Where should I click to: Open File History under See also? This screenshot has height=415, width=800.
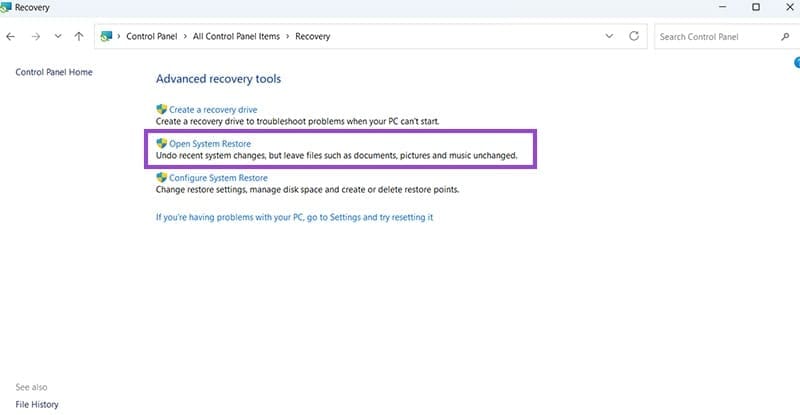point(37,404)
